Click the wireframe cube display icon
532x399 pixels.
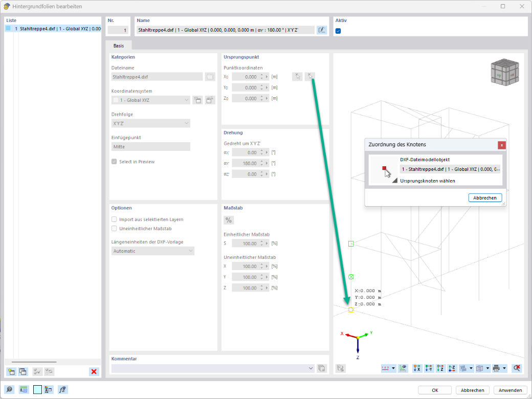click(x=480, y=368)
